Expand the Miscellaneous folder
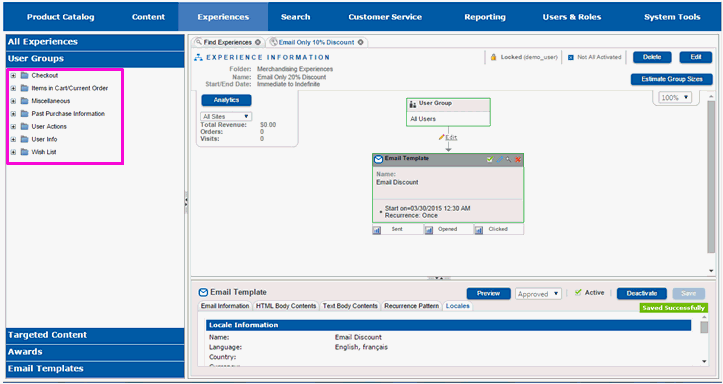Viewport: 723px width, 384px height. pos(13,101)
